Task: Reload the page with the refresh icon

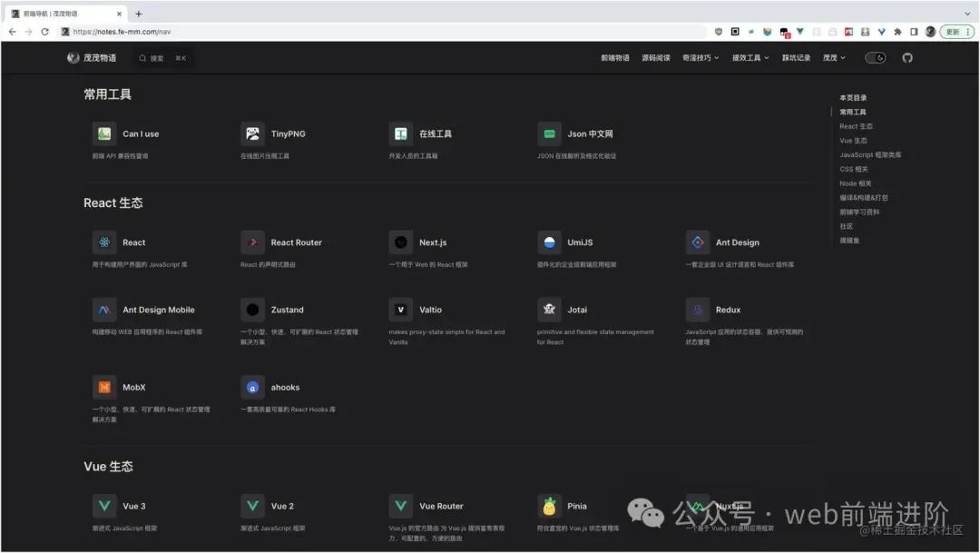Action: coord(45,32)
